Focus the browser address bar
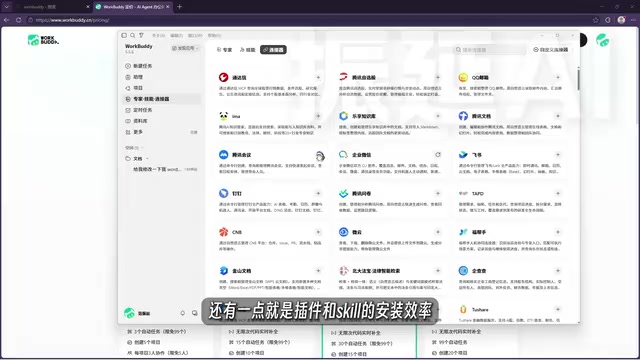 [306, 20]
